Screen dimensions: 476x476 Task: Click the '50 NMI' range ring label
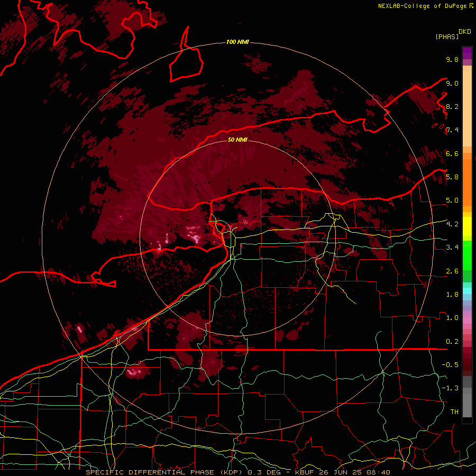(x=237, y=140)
